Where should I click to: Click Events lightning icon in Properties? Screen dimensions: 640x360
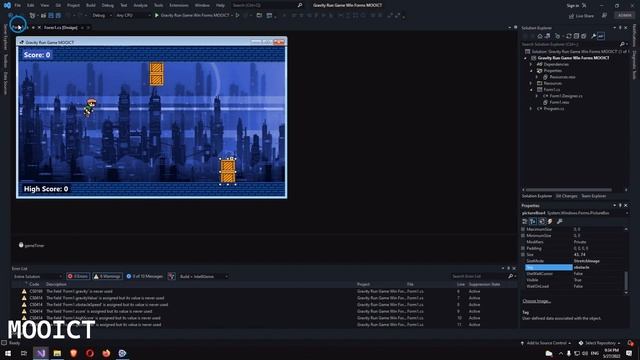pyautogui.click(x=550, y=221)
